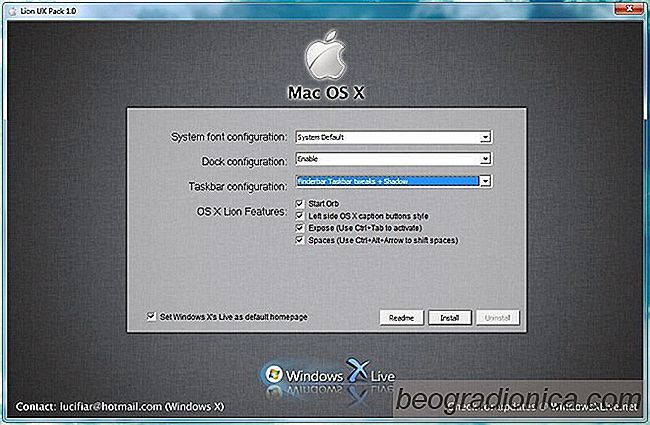Click the Uninstall button

[497, 318]
